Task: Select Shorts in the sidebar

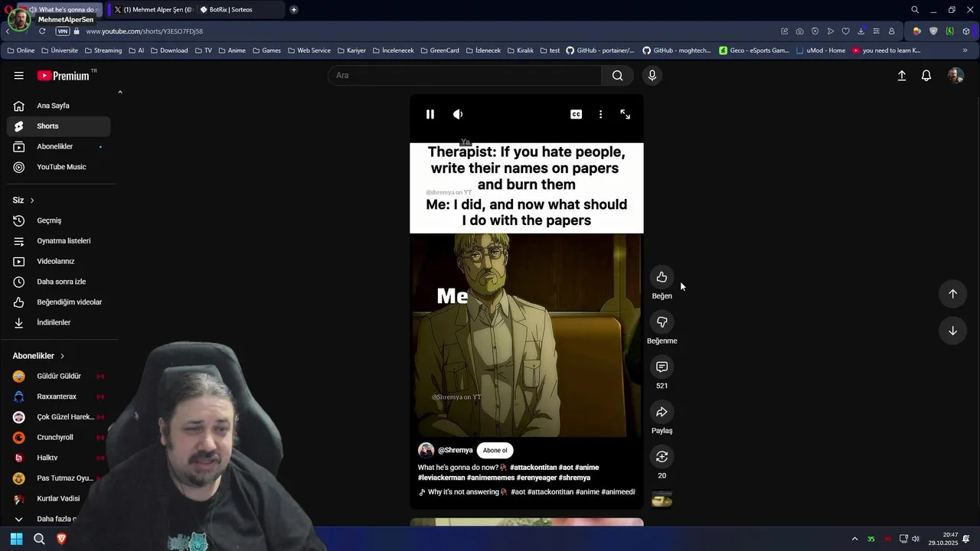Action: [x=58, y=126]
